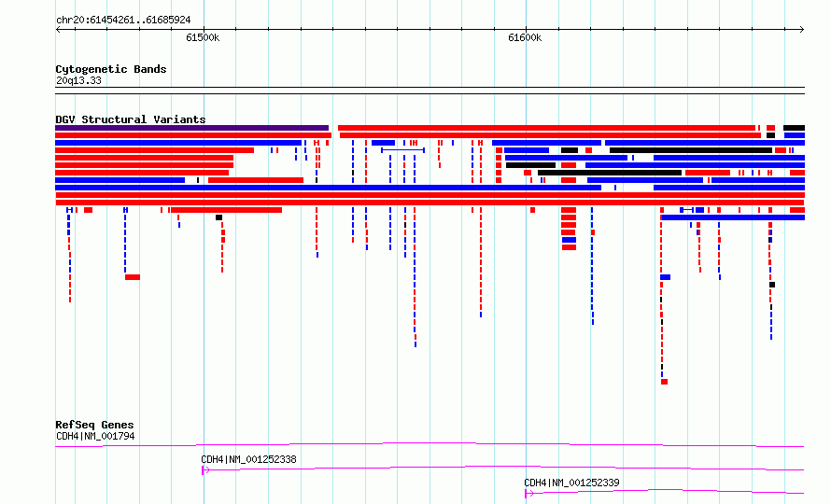Screen dimensions: 831x504
Task: Select the purple structural variant bar
Action: coord(191,128)
